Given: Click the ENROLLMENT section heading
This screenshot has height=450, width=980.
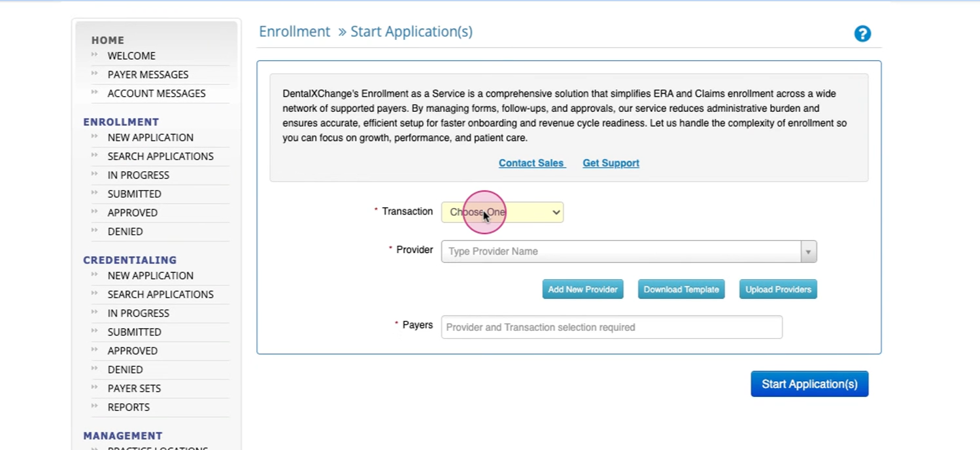Looking at the screenshot, I should click(x=121, y=122).
